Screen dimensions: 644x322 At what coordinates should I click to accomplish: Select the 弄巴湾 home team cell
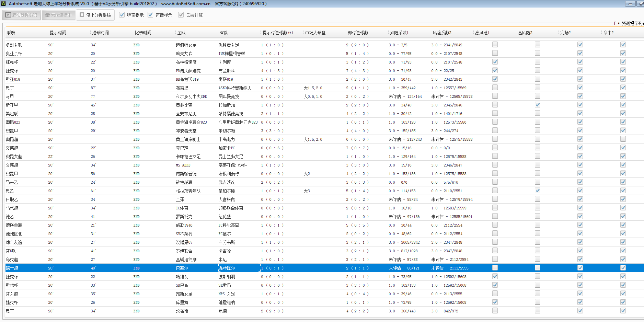click(x=182, y=148)
